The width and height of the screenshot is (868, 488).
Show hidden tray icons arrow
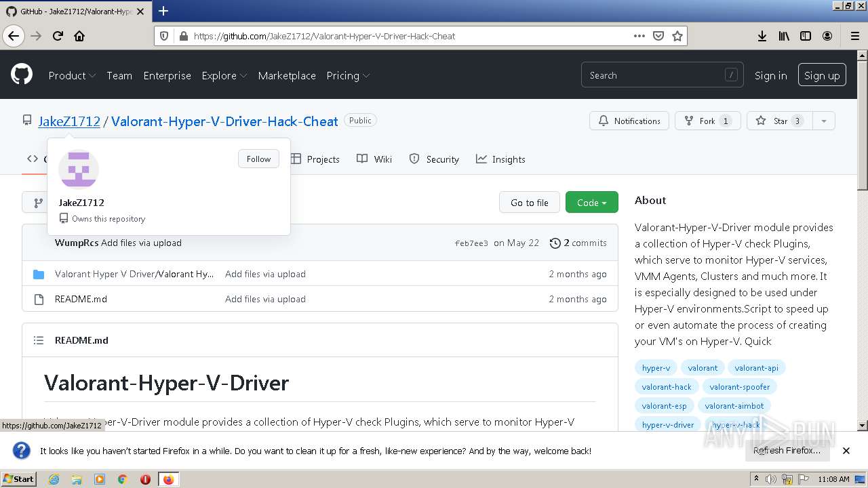pos(757,479)
